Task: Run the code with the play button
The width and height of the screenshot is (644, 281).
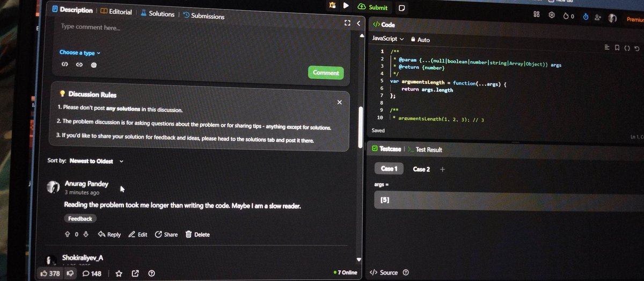Action: pos(346,6)
